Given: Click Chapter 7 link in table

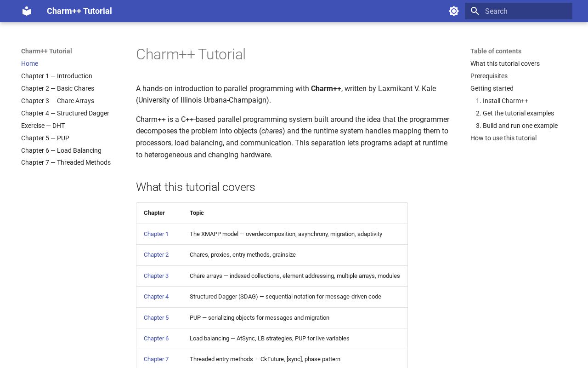Looking at the screenshot, I should (156, 359).
